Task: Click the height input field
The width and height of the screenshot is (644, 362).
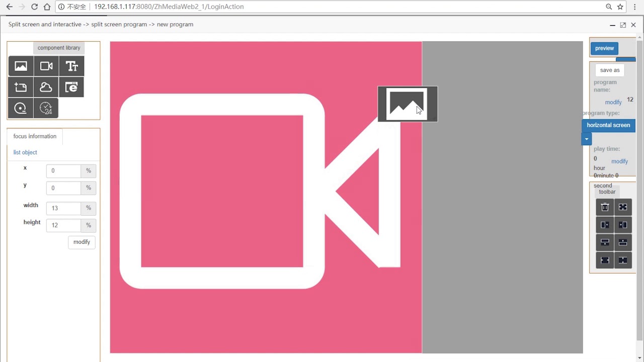Action: pos(63,225)
